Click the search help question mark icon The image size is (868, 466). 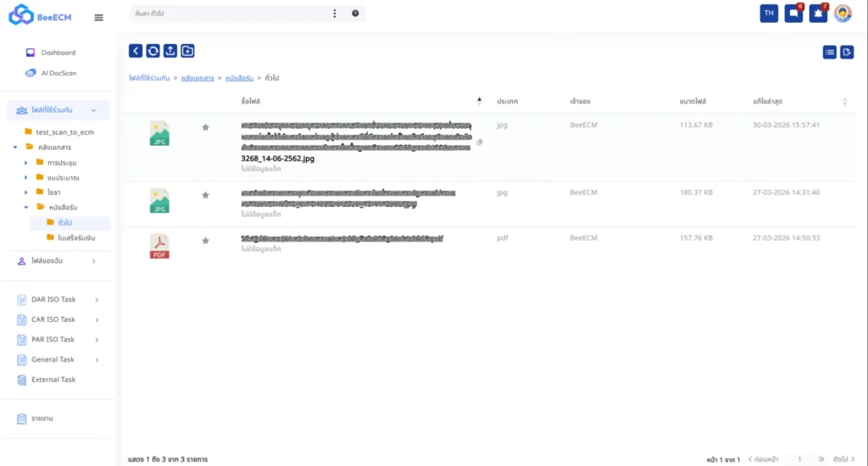click(355, 14)
